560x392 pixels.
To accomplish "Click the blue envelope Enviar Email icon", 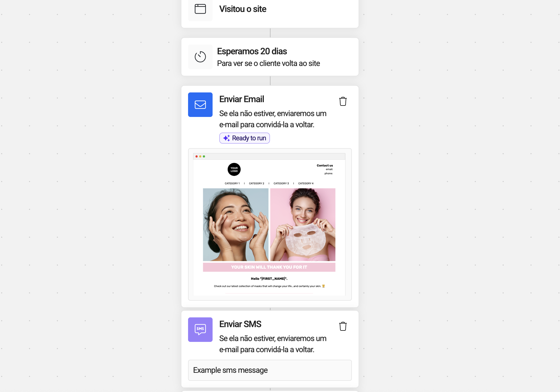I will [x=200, y=105].
